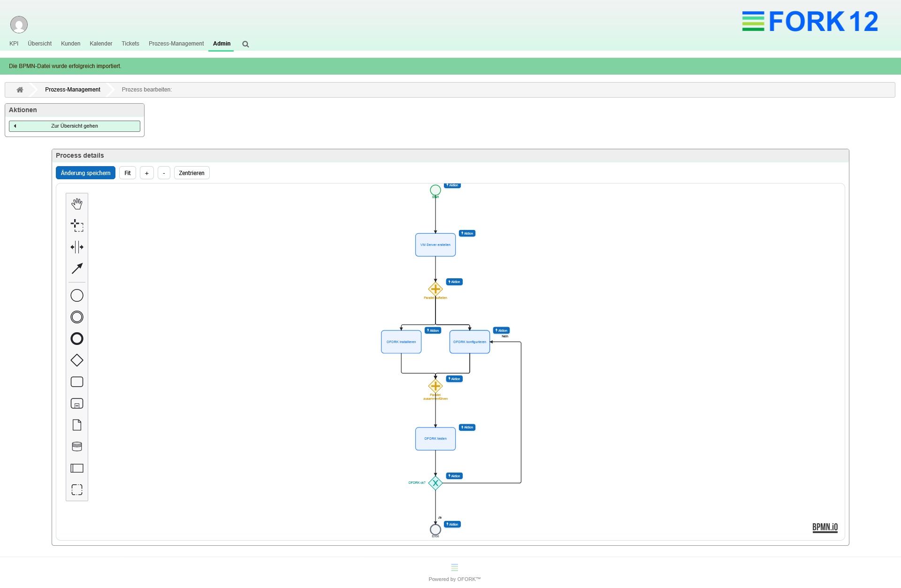Viewport: 901px width, 588px height.
Task: Select the 'OFORK konfigurieren' task in the diagram
Action: pos(469,342)
